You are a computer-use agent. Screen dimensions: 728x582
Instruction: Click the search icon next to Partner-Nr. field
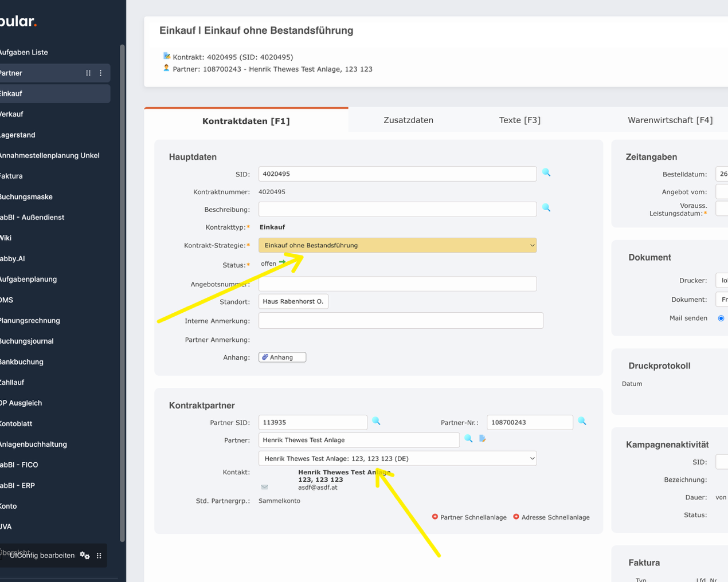tap(582, 421)
